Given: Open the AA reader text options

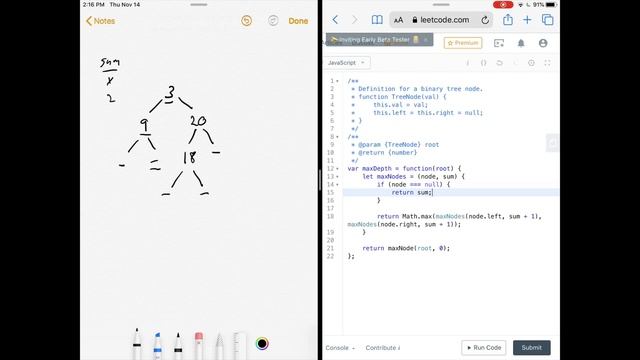Looking at the screenshot, I should click(398, 20).
